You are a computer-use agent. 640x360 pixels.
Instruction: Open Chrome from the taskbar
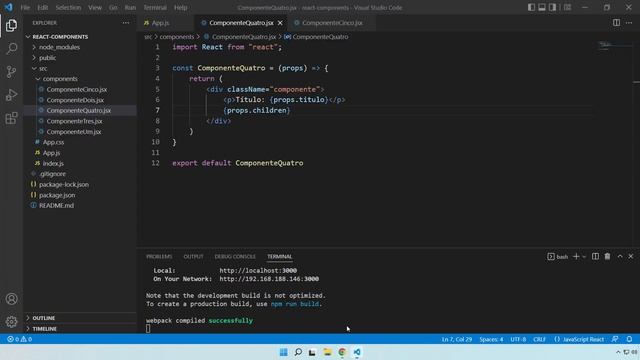[342, 352]
